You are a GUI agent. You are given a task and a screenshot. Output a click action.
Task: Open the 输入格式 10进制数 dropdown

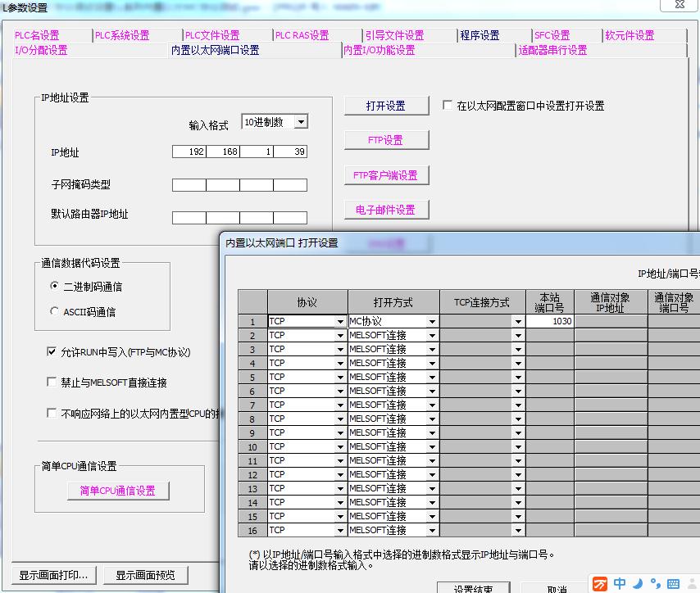click(300, 122)
